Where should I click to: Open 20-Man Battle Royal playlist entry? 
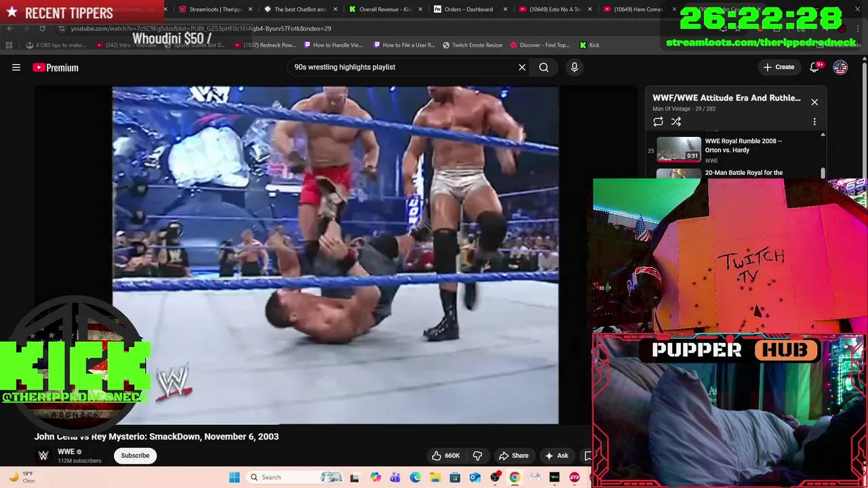pyautogui.click(x=744, y=173)
